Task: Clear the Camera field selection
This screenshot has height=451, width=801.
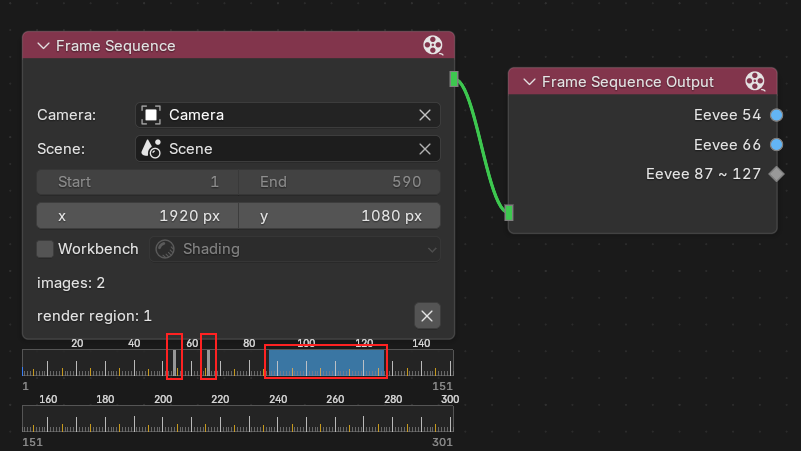Action: pos(425,115)
